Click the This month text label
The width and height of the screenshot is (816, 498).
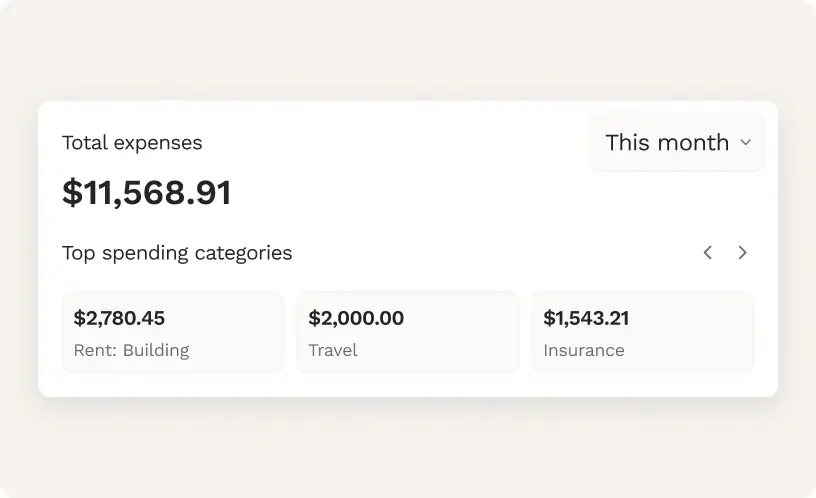pyautogui.click(x=666, y=143)
